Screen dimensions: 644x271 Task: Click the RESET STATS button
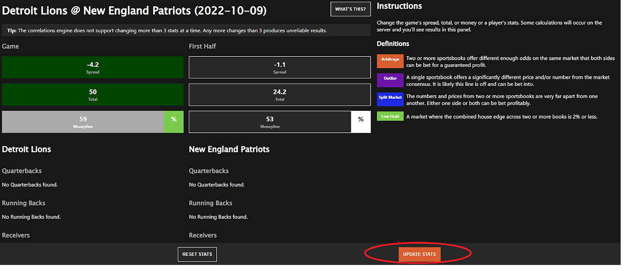point(197,254)
